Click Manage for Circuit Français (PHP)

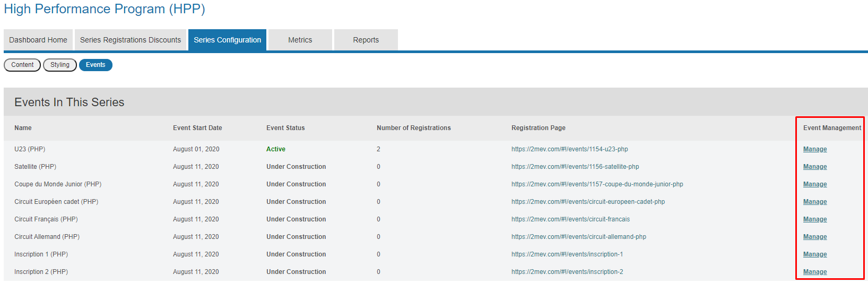(x=814, y=219)
